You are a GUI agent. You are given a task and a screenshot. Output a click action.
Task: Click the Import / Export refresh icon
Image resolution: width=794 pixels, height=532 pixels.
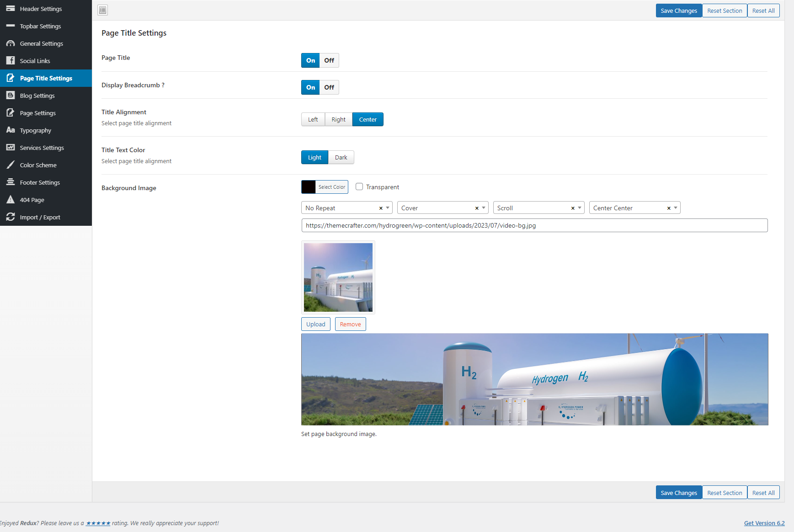click(11, 217)
